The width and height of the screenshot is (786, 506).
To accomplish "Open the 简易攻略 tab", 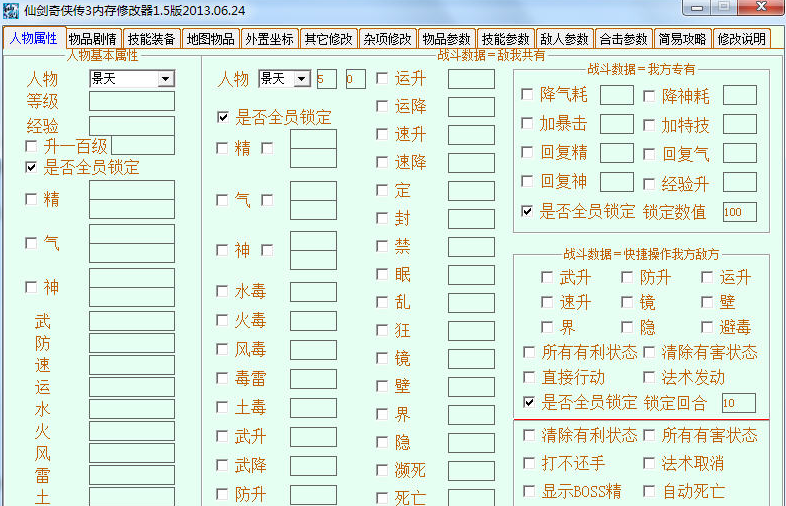I will click(682, 39).
